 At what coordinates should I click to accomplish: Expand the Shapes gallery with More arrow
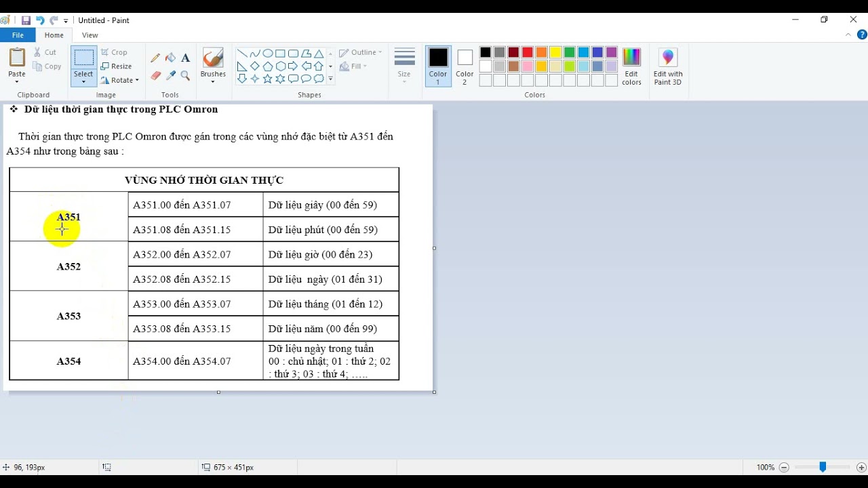(330, 79)
